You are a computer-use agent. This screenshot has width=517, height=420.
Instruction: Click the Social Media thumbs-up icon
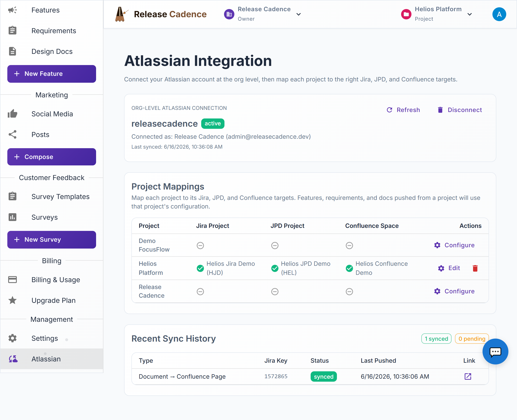(12, 114)
